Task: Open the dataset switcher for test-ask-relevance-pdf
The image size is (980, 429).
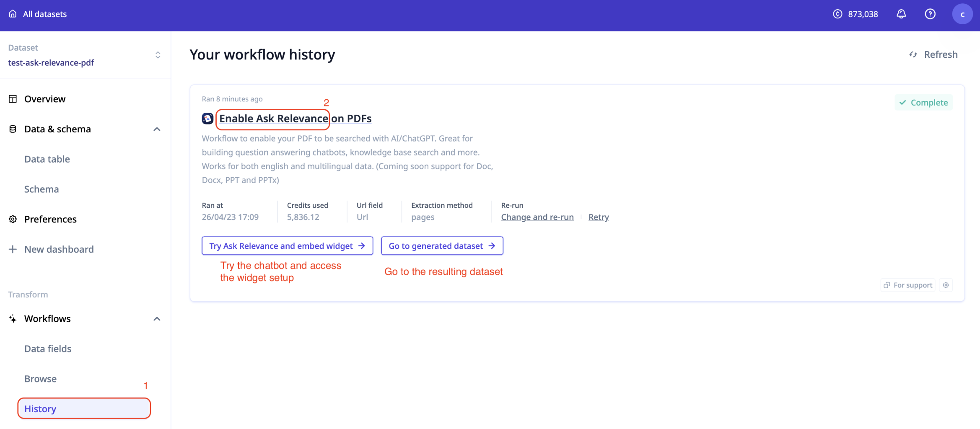Action: pyautogui.click(x=158, y=55)
